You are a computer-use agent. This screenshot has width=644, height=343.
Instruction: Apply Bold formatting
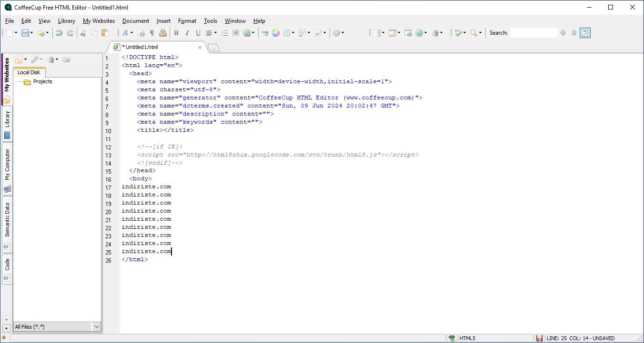(176, 33)
